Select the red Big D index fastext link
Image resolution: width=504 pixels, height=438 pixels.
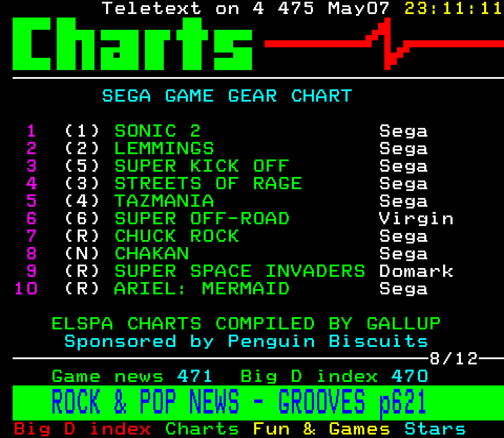[82, 429]
